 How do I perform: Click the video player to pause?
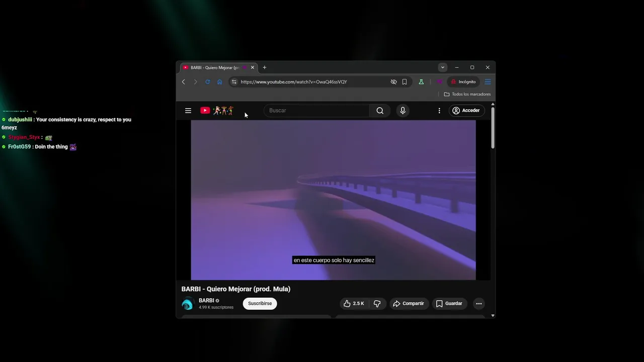(333, 200)
